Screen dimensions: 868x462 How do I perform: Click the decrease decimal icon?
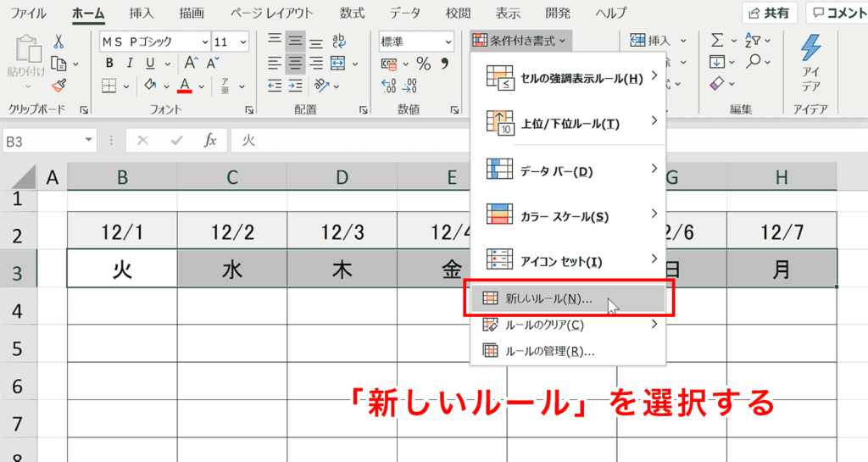pyautogui.click(x=410, y=86)
